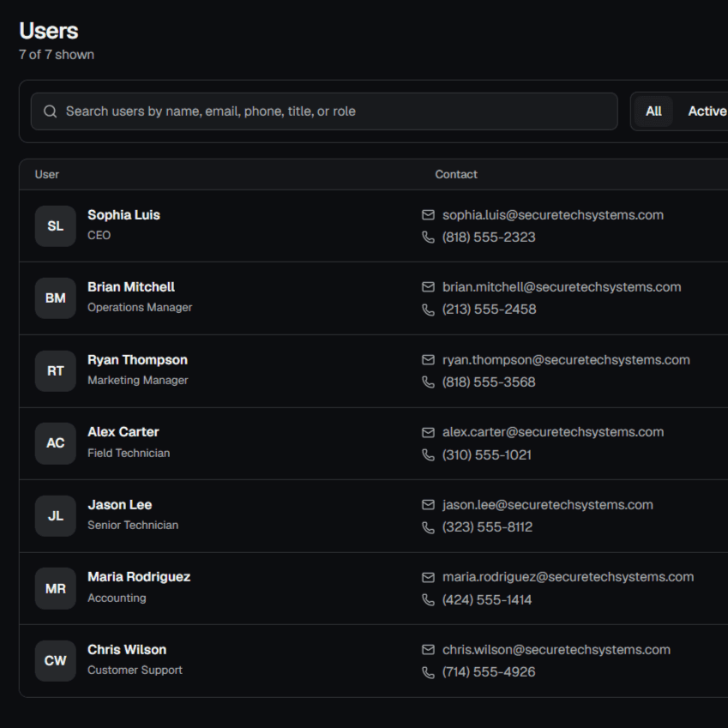Viewport: 728px width, 728px height.
Task: Click the phone icon beside (310) 555-1021
Action: 428,454
